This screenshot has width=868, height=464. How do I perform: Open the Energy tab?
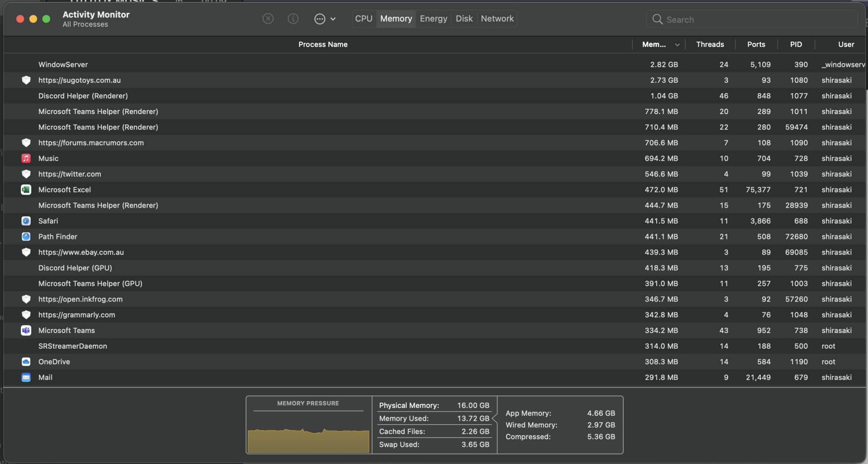tap(434, 19)
